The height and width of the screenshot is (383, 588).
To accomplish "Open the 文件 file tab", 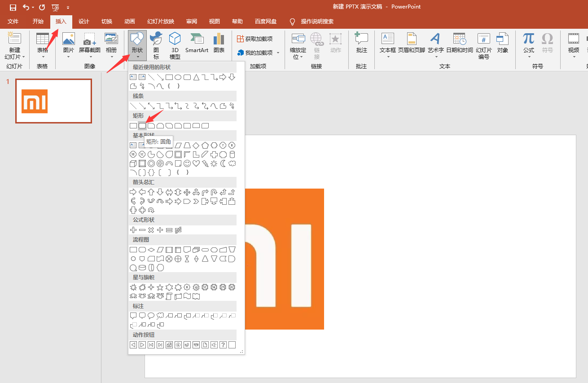I will click(x=13, y=22).
